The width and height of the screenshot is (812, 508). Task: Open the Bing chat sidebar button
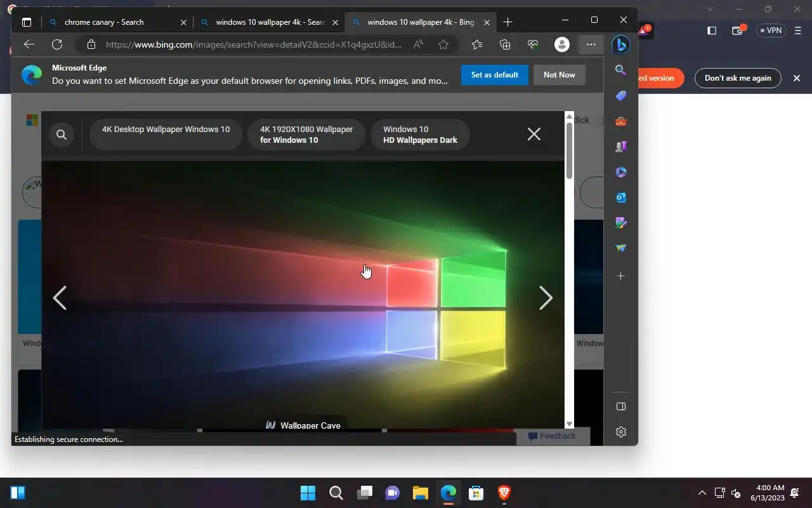click(620, 44)
